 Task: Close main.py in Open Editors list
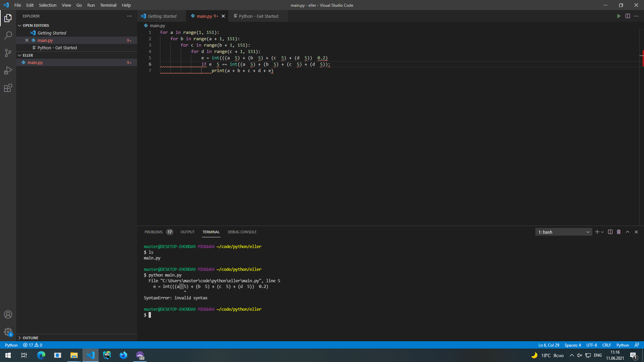pos(27,40)
